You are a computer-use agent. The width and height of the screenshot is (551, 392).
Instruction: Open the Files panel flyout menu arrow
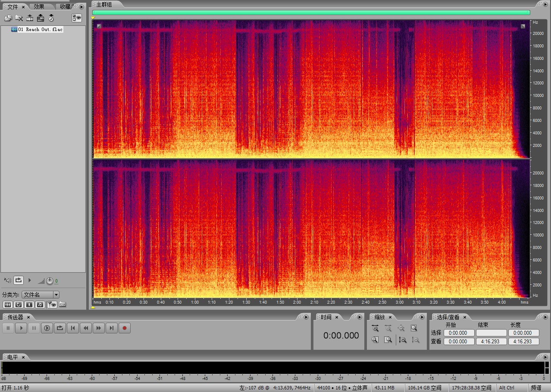tap(81, 7)
